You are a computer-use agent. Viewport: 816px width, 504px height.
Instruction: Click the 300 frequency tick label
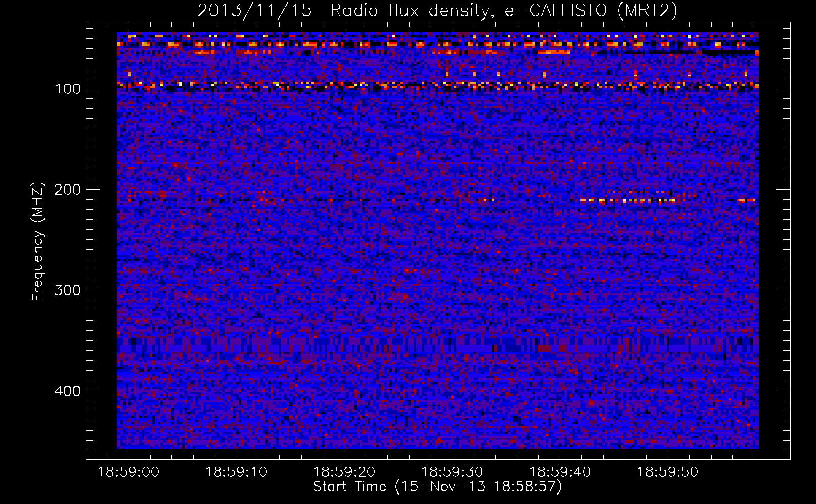click(68, 290)
